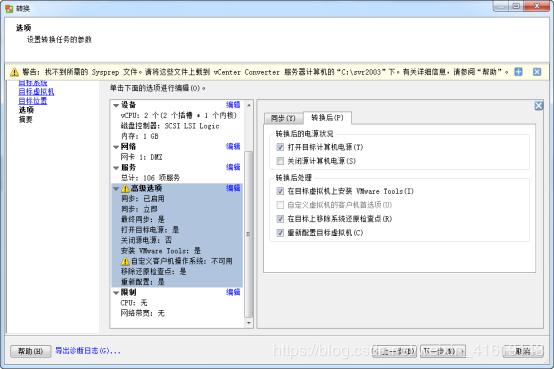Dismiss the Sysprep warning banner with its X icon

(x=537, y=72)
